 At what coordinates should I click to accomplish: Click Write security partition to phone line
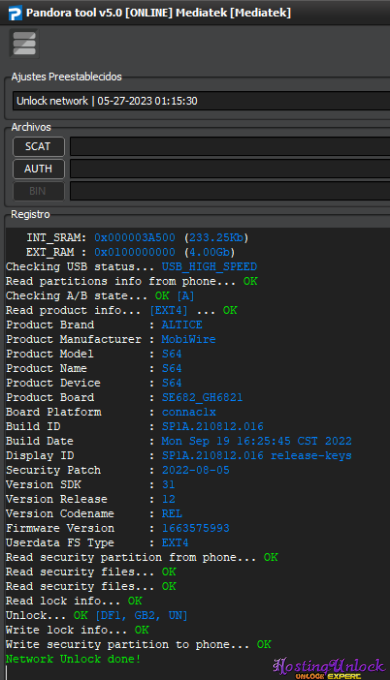point(138,645)
